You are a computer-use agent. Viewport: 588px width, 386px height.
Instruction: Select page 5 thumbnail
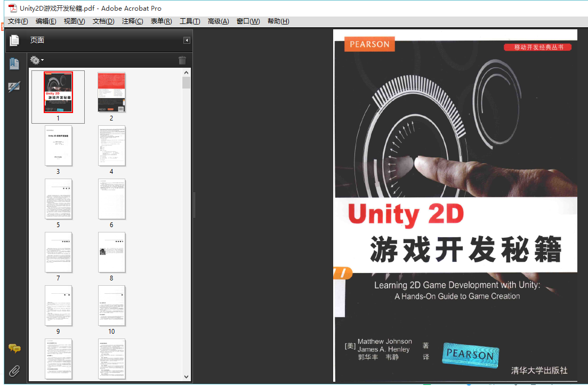tap(58, 199)
